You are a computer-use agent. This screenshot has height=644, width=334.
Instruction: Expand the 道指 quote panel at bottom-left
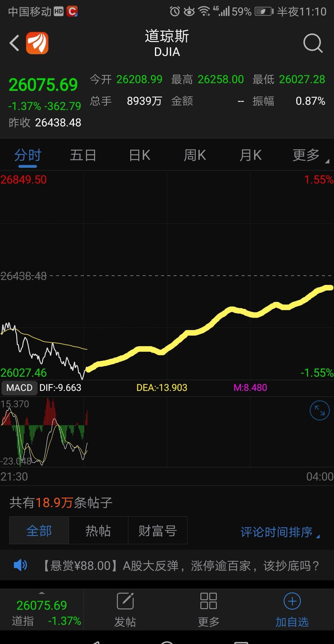(x=42, y=610)
